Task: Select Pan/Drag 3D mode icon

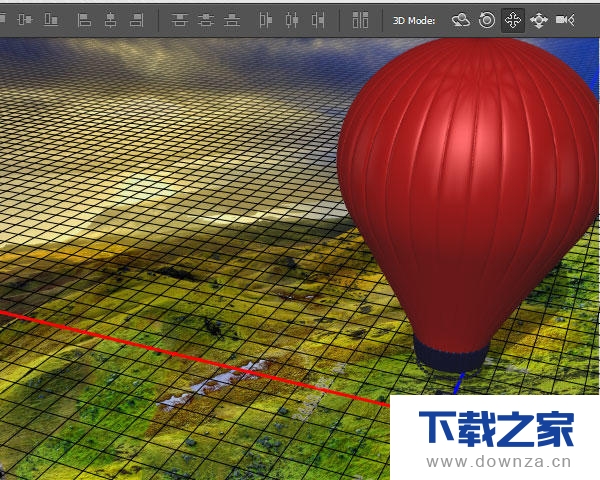Action: click(x=513, y=20)
